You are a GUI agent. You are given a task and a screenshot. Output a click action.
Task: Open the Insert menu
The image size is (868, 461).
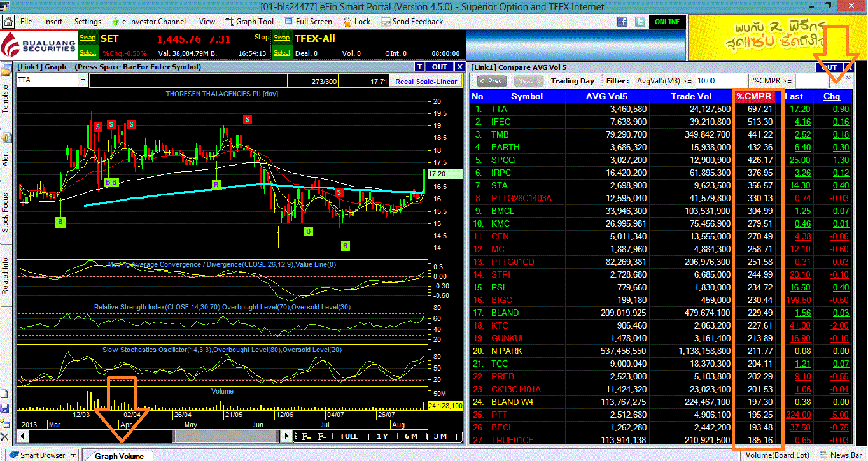53,22
